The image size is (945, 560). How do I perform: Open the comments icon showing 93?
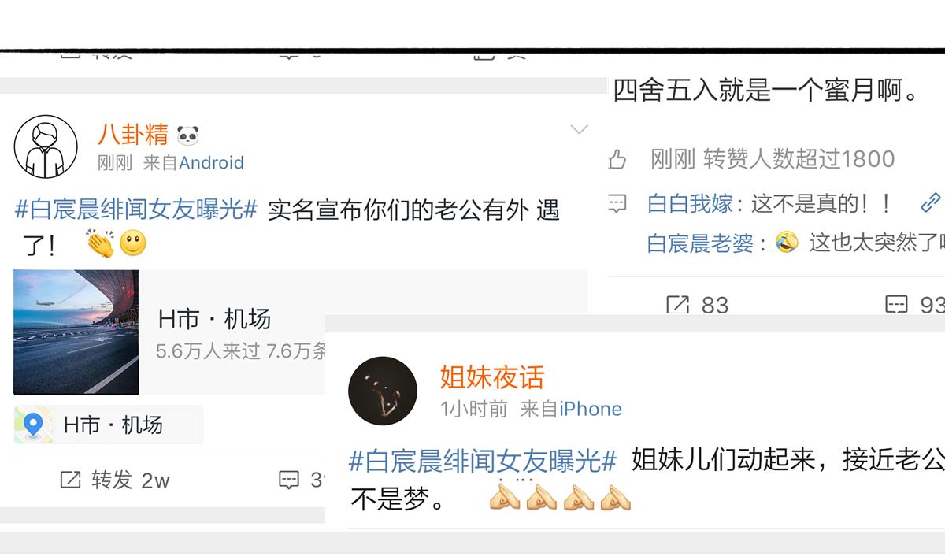896,305
